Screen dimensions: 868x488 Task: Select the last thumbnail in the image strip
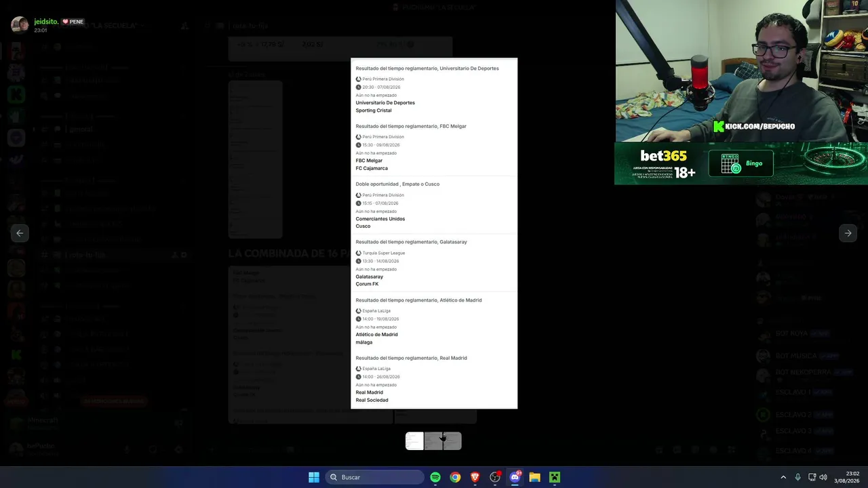click(x=452, y=441)
